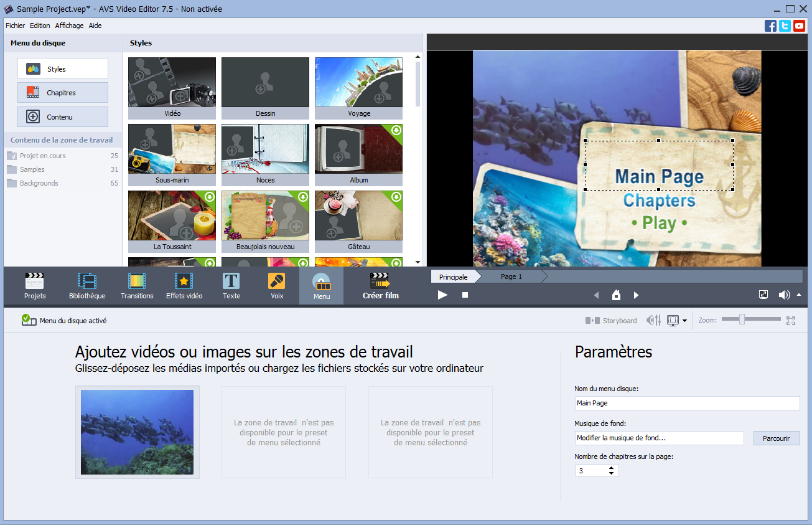Click Parcourir to browse background music
812x525 pixels.
point(776,438)
